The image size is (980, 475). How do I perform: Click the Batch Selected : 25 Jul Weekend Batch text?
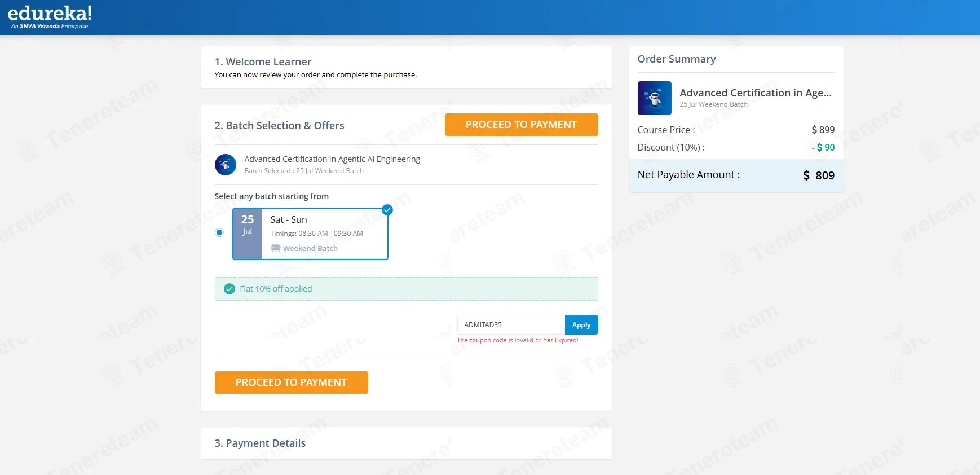tap(304, 171)
